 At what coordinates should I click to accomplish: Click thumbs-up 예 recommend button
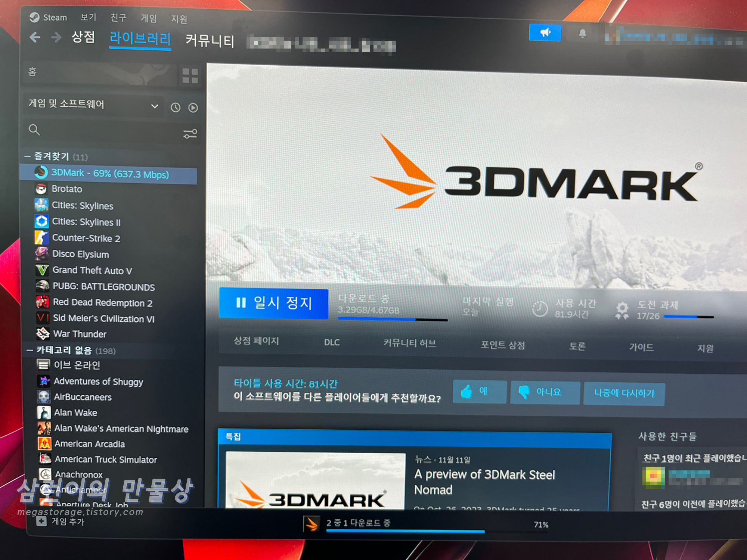[479, 392]
